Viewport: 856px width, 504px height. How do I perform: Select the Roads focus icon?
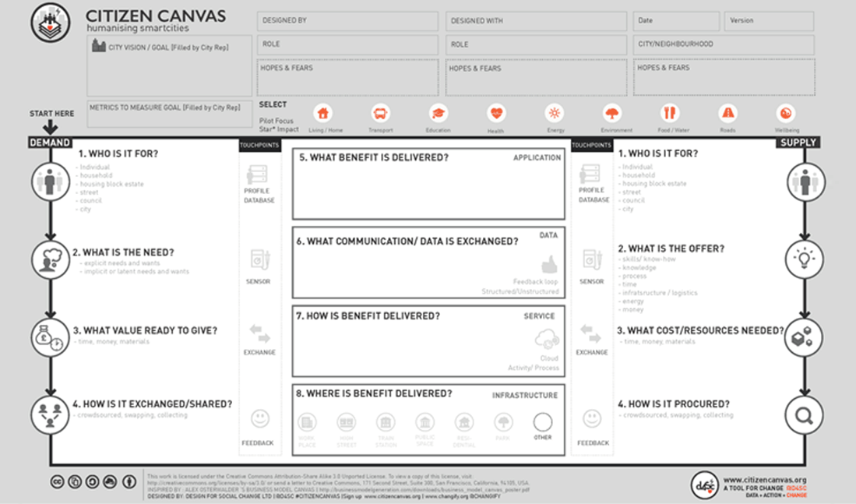click(x=727, y=114)
